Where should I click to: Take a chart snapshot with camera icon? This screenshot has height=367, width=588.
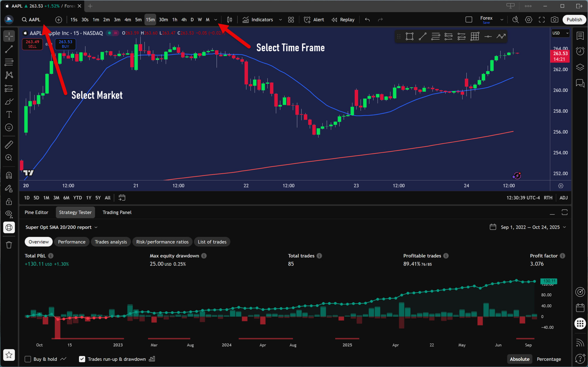(x=554, y=20)
